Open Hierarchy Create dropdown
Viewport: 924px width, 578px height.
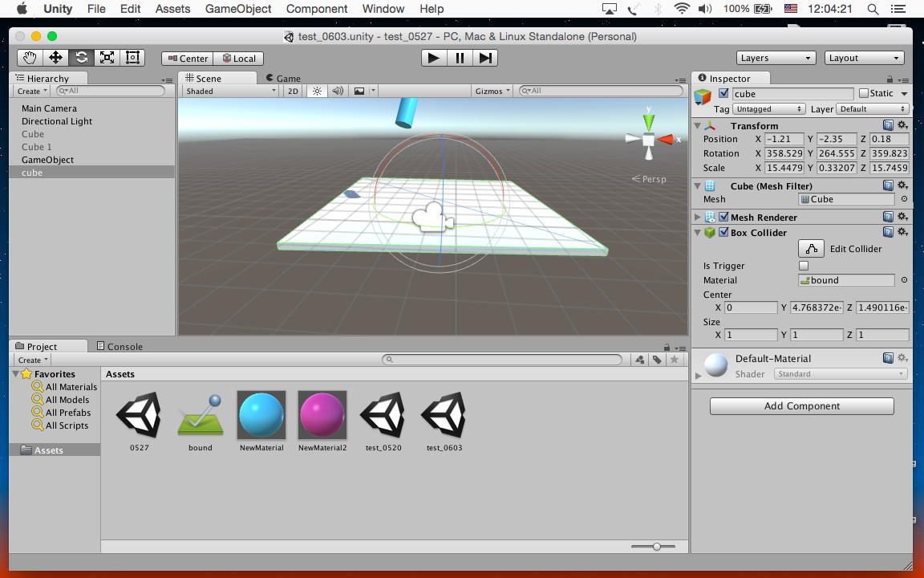[32, 91]
